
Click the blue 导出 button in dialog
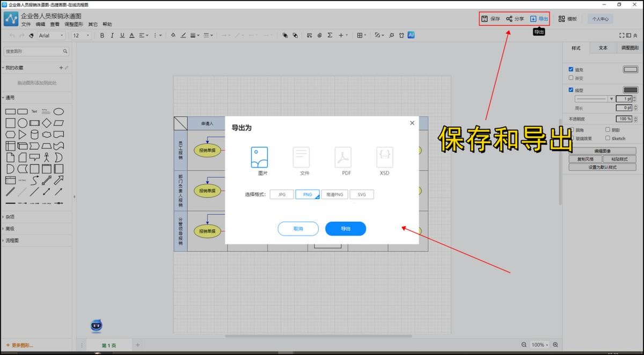[x=345, y=229]
